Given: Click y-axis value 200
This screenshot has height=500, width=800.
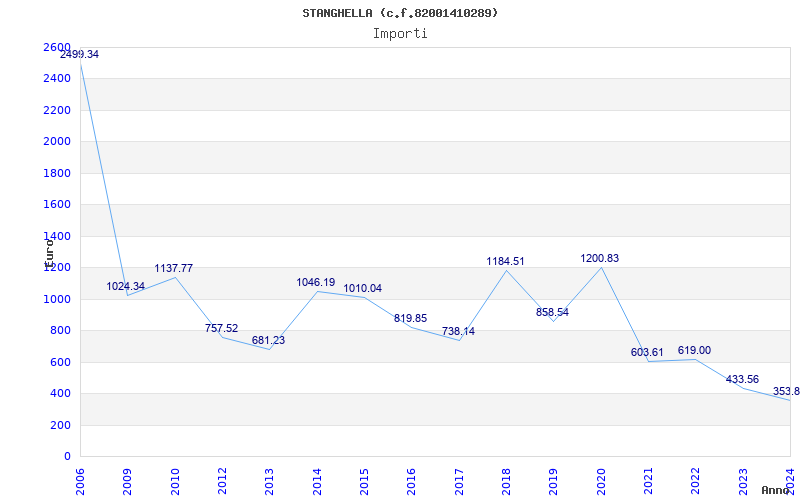Looking at the screenshot, I should click(60, 425).
